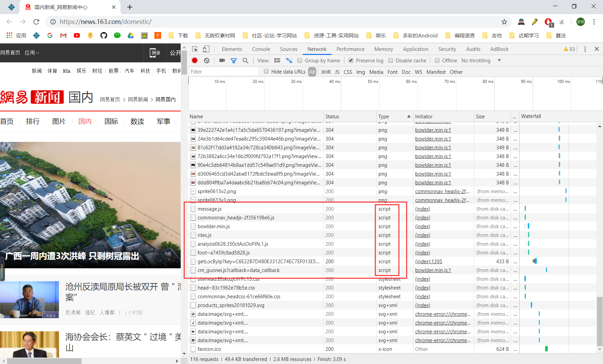
Task: Open the apps grid bookmark 应用
Action: pyautogui.click(x=16, y=35)
